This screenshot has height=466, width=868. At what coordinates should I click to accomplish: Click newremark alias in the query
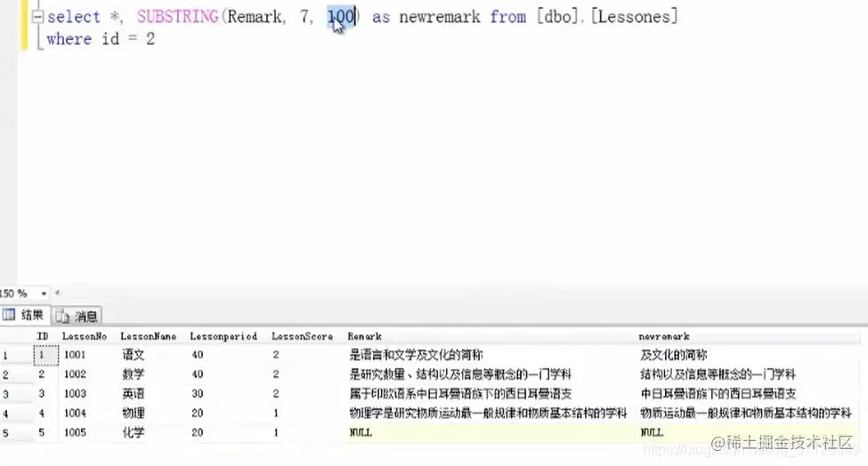point(440,17)
